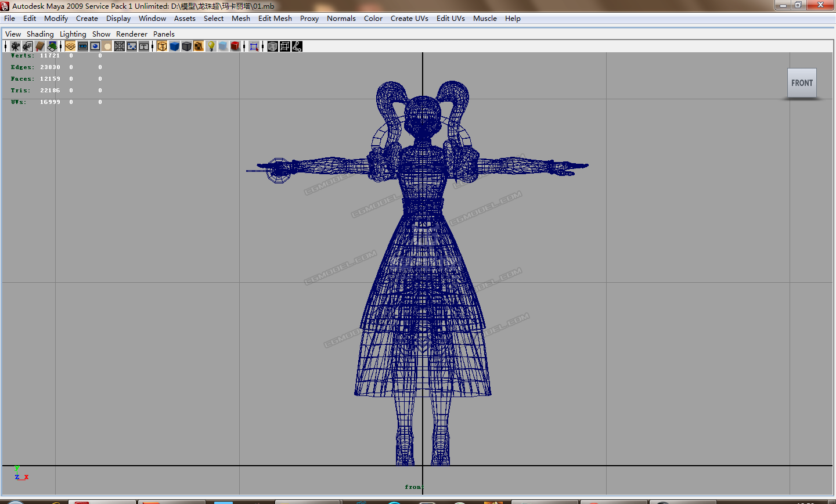This screenshot has height=504, width=836.
Task: Open the Create UVs menu
Action: (x=409, y=18)
